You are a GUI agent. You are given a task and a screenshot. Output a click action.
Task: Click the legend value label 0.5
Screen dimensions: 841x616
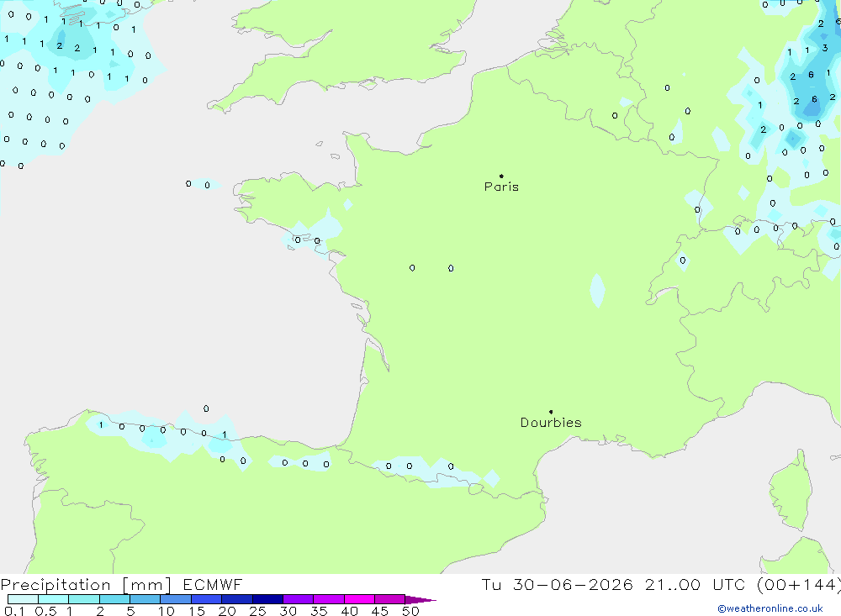tap(45, 611)
